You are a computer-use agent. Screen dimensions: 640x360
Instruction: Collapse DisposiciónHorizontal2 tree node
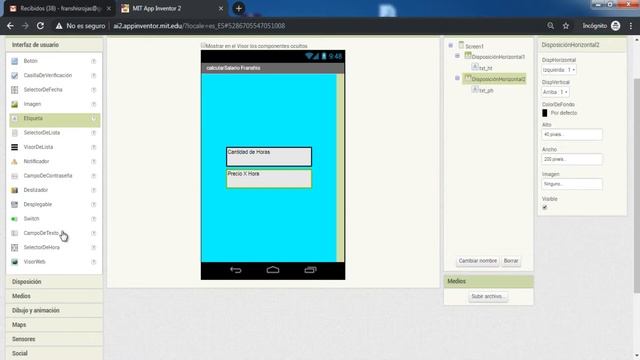457,78
